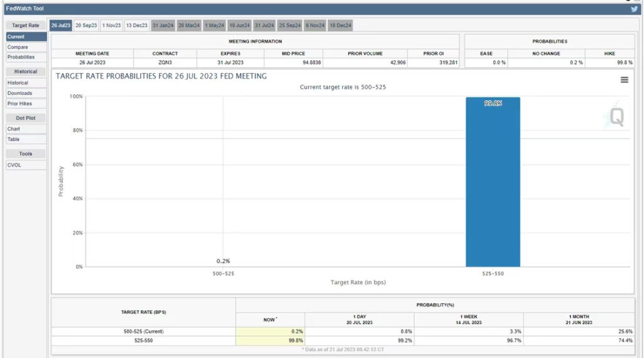Click the 1 WEEK 96.7% cell
The width and height of the screenshot is (644, 358).
[x=469, y=341]
